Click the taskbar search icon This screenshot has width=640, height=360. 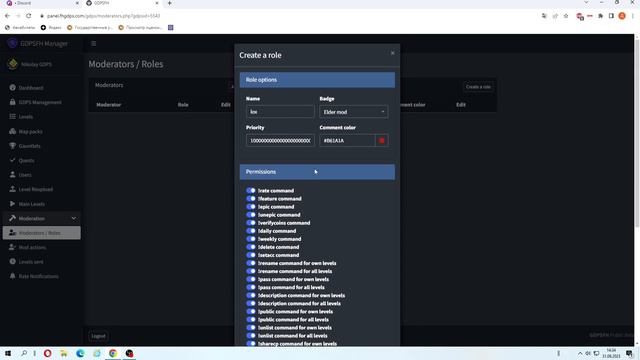tap(24, 353)
